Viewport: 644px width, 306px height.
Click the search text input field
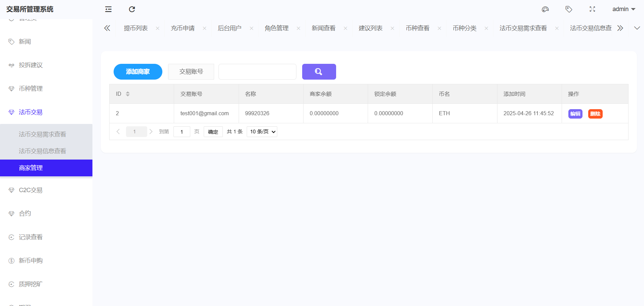click(x=257, y=72)
